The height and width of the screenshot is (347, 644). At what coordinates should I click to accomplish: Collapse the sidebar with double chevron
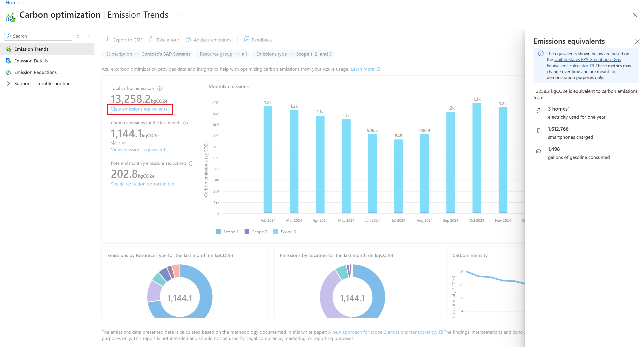(89, 36)
